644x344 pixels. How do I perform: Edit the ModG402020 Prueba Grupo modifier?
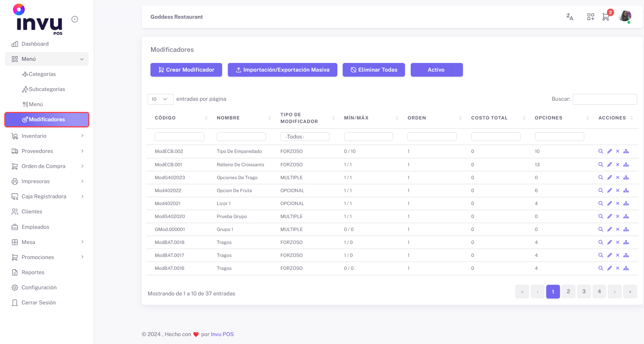click(x=609, y=216)
